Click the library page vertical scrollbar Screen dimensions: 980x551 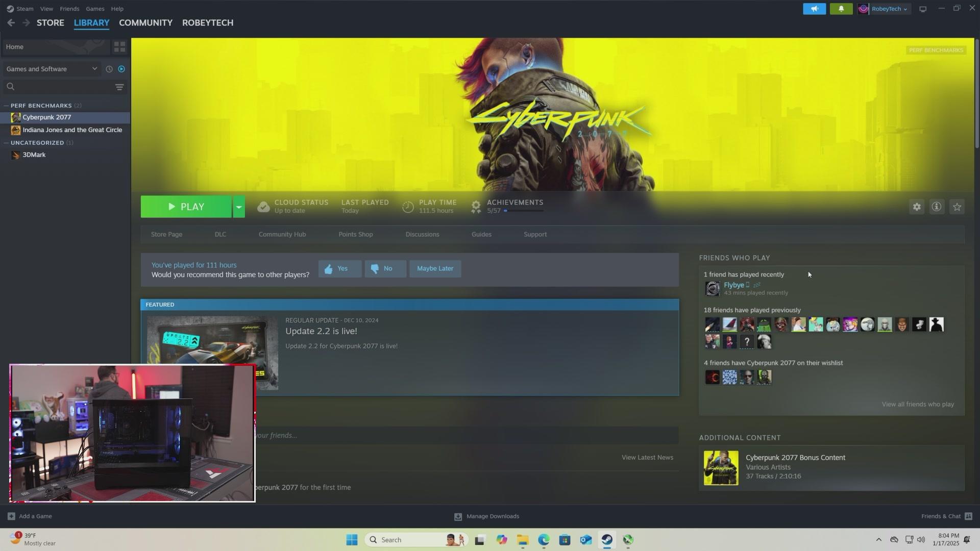tap(976, 94)
